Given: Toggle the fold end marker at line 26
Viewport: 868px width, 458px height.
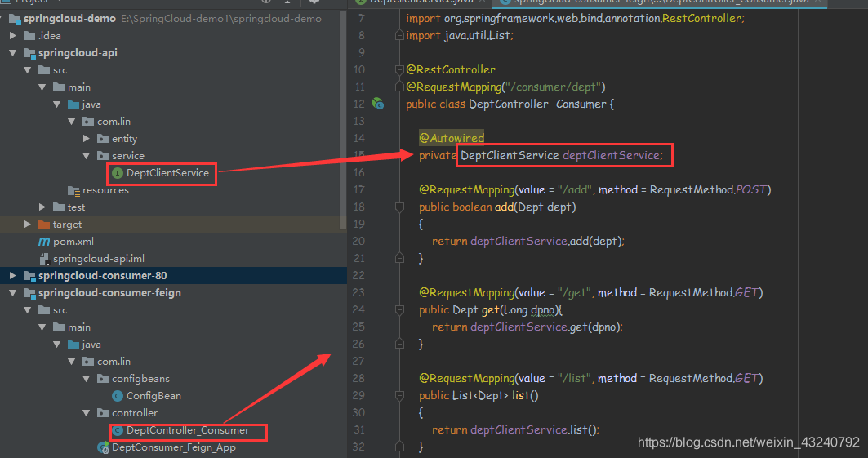Looking at the screenshot, I should [x=399, y=344].
